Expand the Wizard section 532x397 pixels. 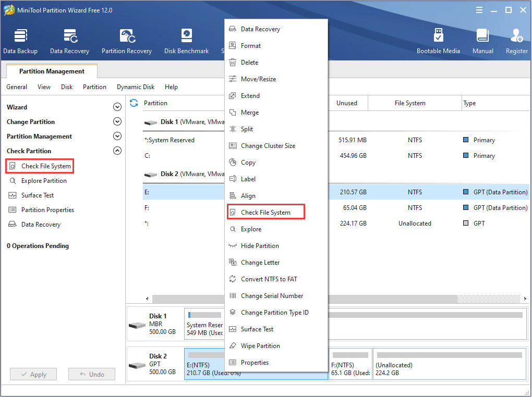click(x=117, y=107)
